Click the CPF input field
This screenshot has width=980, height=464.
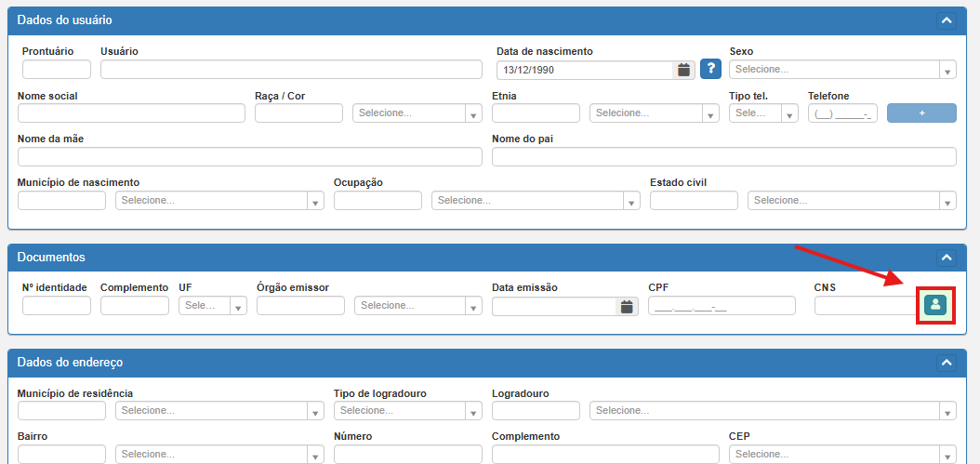click(x=722, y=306)
